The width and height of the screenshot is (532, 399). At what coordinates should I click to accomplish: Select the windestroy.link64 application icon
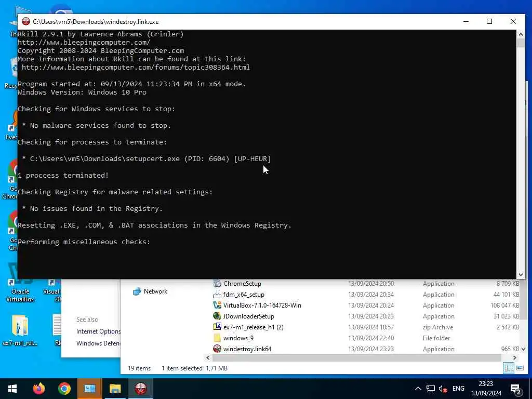[217, 349]
